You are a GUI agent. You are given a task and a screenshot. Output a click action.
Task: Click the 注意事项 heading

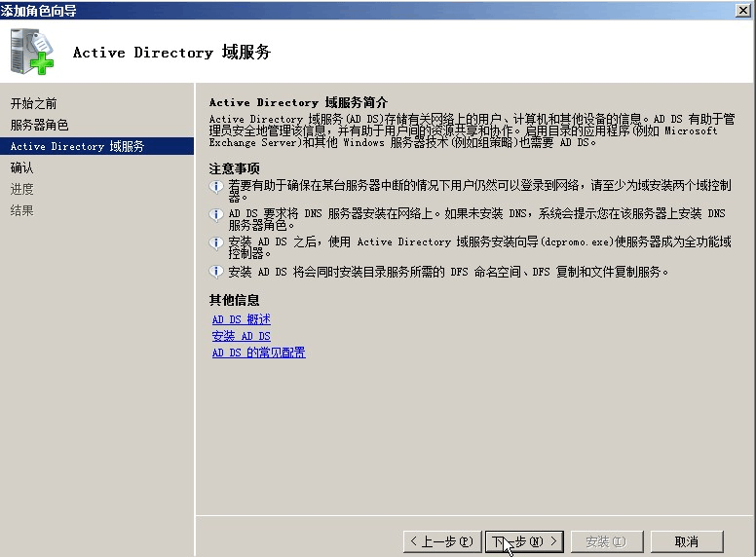(235, 168)
